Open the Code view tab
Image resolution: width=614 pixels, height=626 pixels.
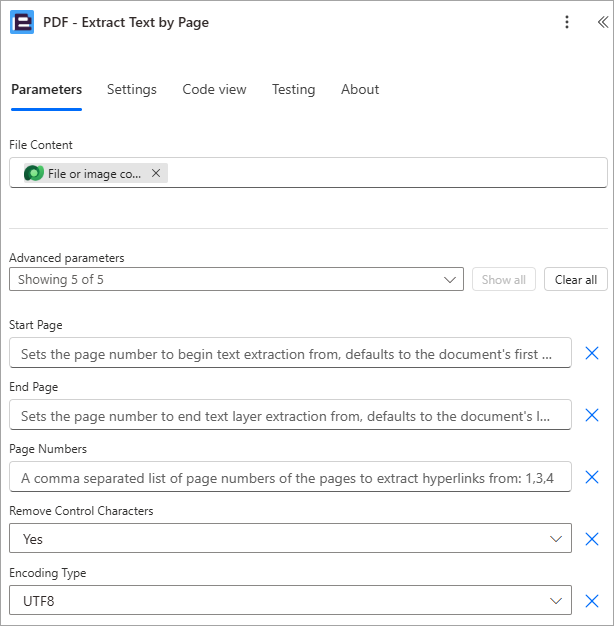[214, 89]
